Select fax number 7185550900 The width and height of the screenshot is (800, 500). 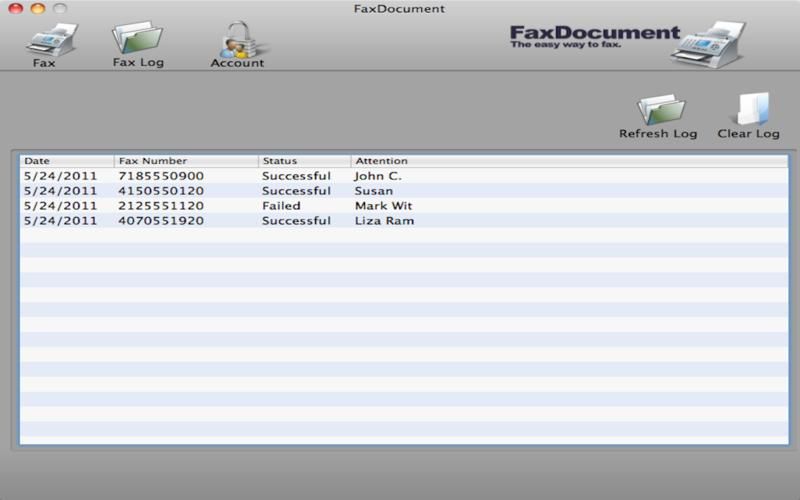pos(161,176)
